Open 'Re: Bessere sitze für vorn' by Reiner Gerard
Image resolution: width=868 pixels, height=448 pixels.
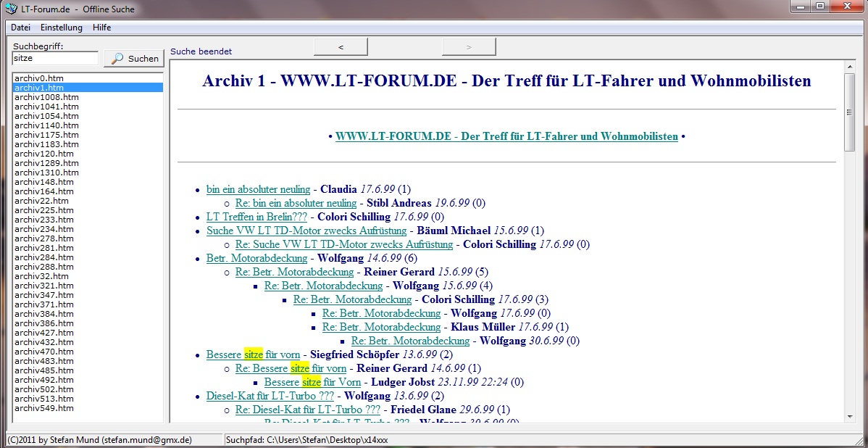[x=291, y=368]
